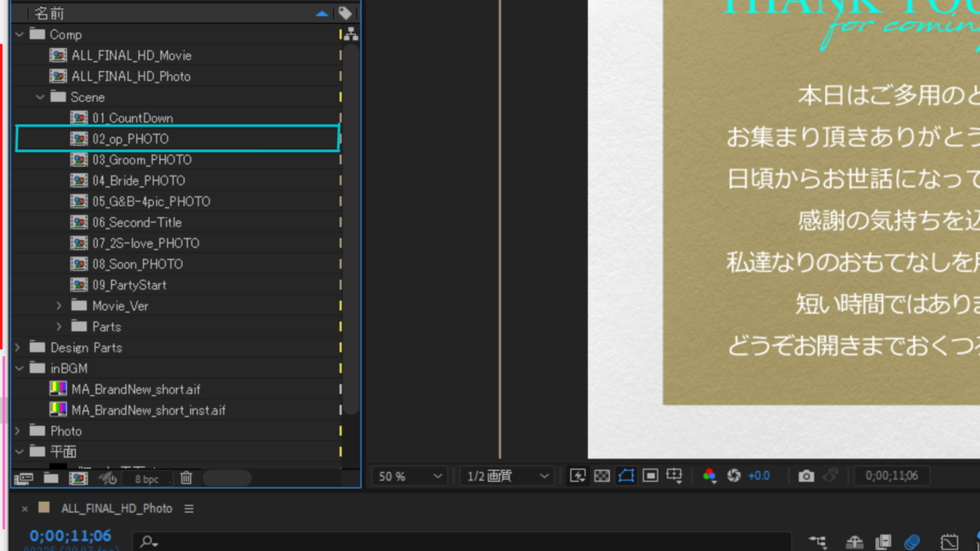980x551 pixels.
Task: Click the 07_2S-love_PHOTO comp icon
Action: pyautogui.click(x=78, y=243)
